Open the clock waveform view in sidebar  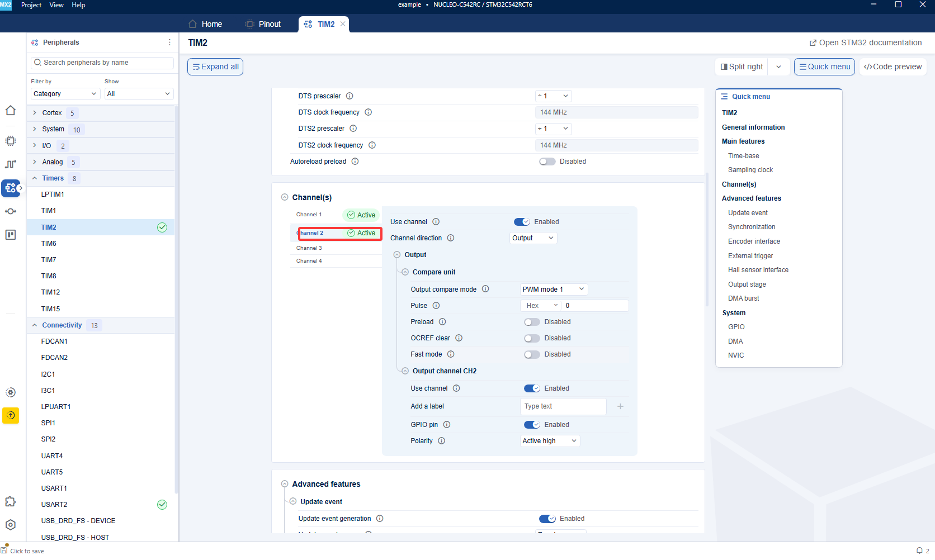[x=11, y=164]
